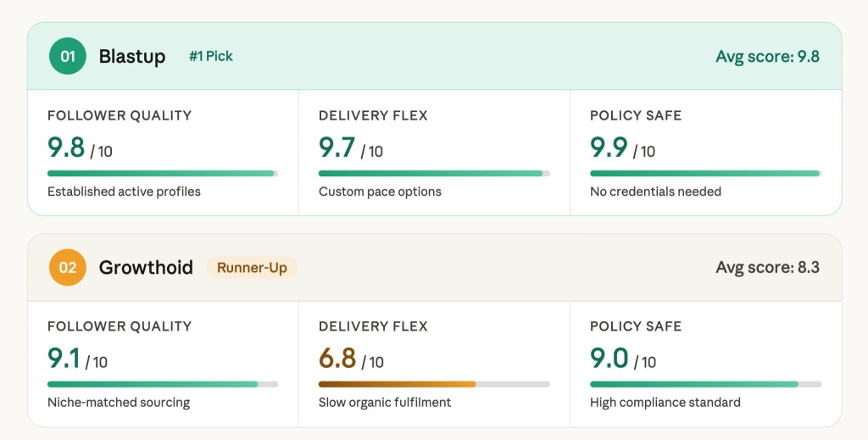Screen dimensions: 868x440
Task: Select Growthoid's 6.8 Delivery Flex score
Action: [x=337, y=359]
